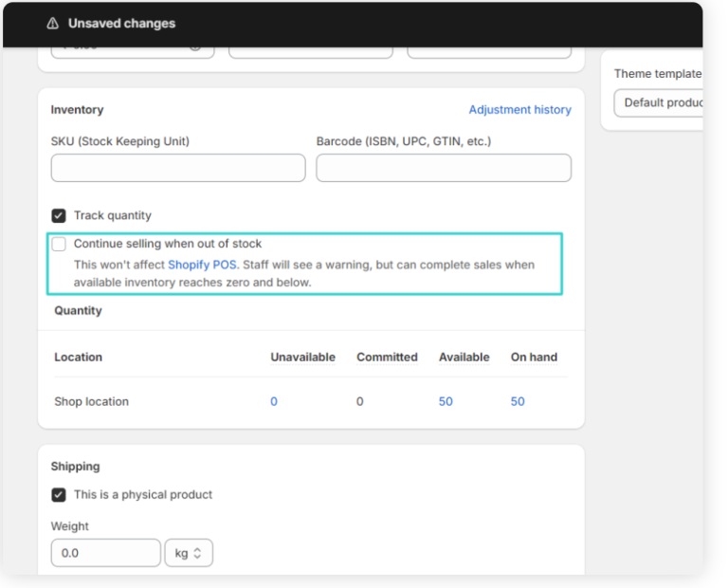Enable Continue selling when out of stock

tap(59, 245)
